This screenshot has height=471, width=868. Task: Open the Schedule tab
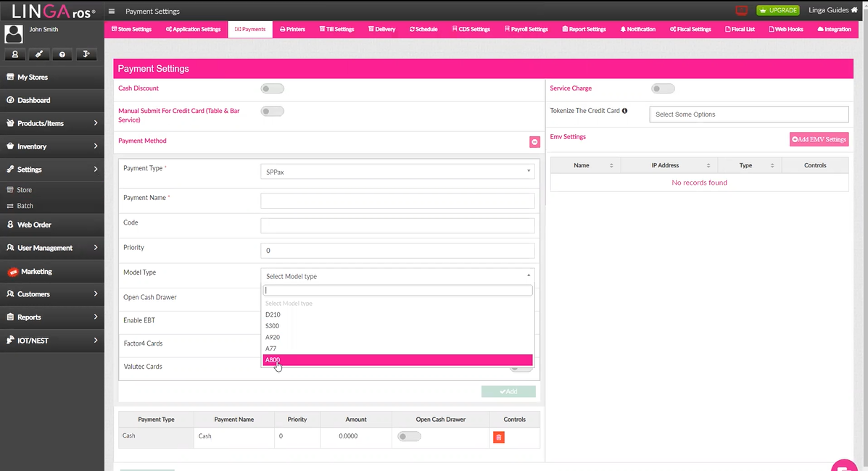click(423, 29)
